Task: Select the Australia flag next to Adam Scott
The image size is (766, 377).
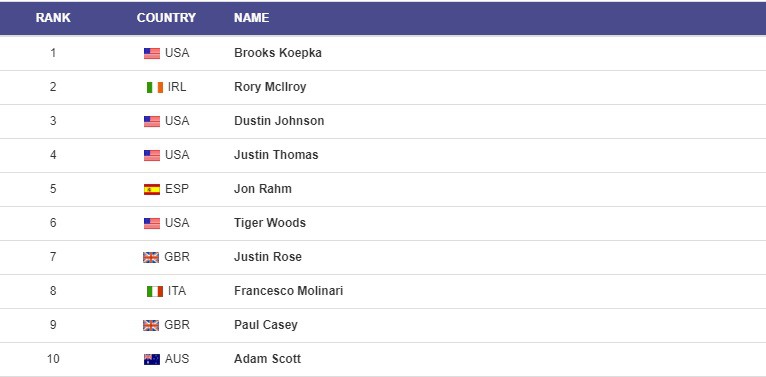Action: (151, 359)
